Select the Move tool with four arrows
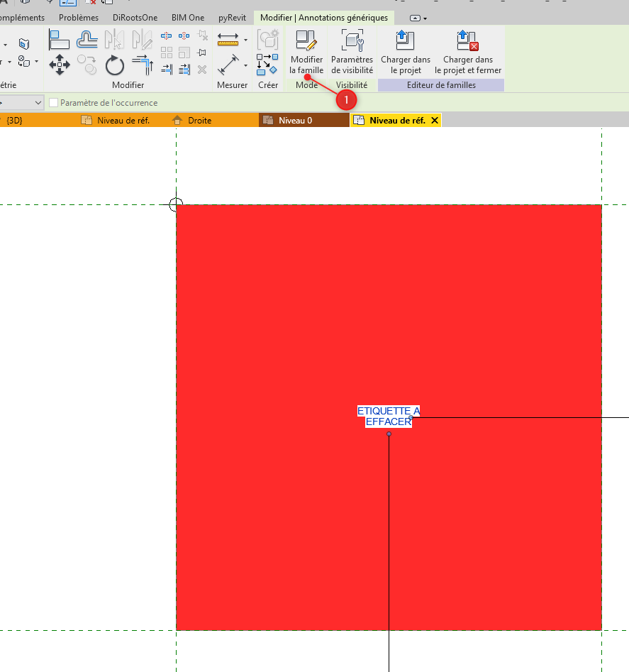 tap(60, 66)
